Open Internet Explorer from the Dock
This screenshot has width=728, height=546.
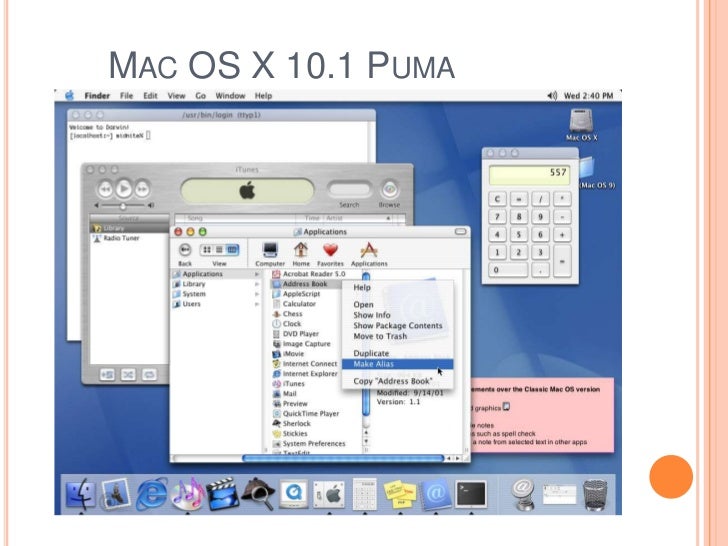coord(151,494)
